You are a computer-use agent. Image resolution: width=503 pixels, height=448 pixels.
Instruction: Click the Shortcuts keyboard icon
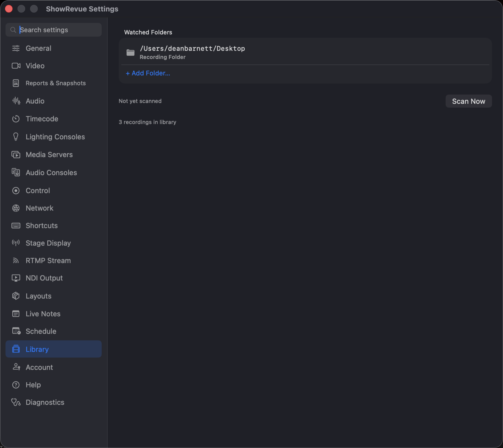tap(16, 225)
